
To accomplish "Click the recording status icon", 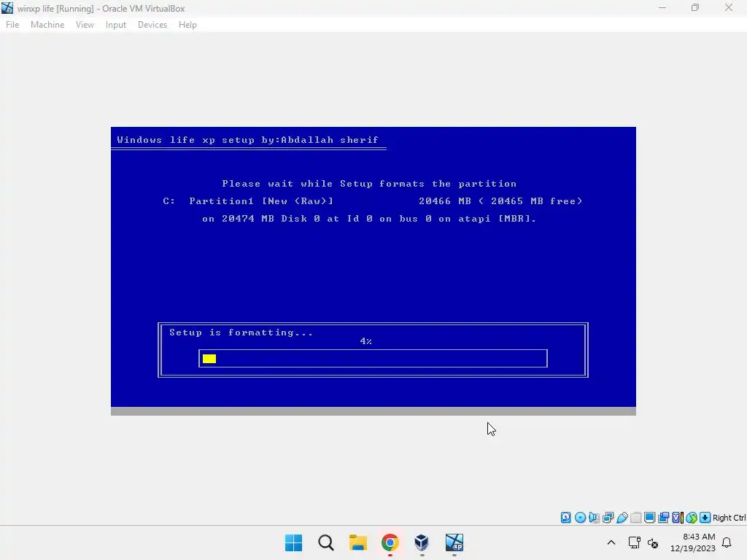I will 663,518.
